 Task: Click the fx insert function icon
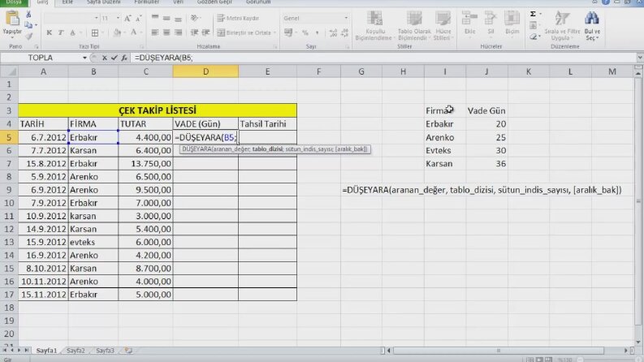pos(124,58)
